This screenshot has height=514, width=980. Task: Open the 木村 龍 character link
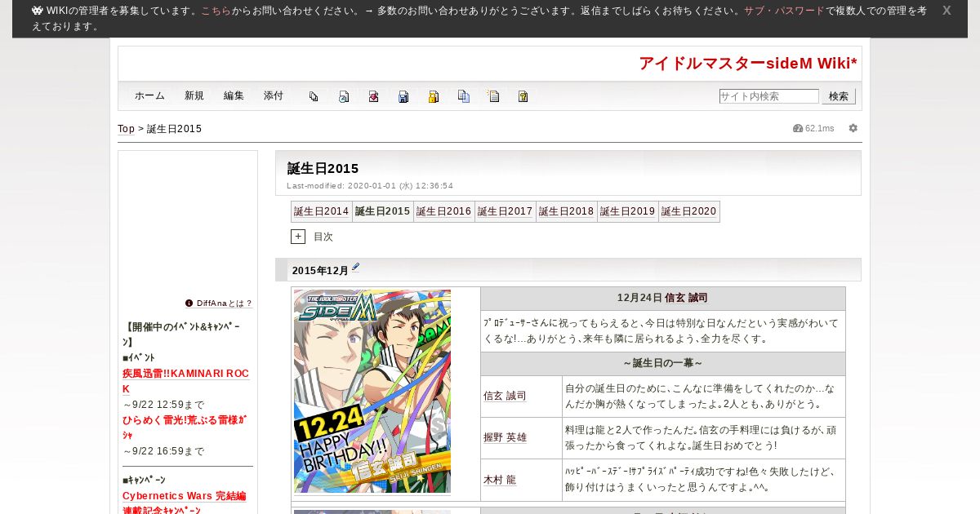pyautogui.click(x=500, y=480)
